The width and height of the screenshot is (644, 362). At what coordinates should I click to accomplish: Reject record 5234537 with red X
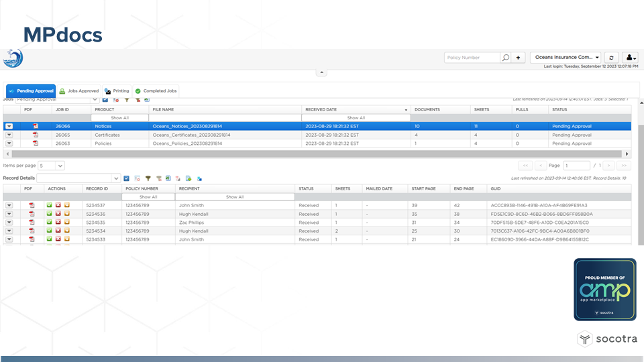pos(58,205)
